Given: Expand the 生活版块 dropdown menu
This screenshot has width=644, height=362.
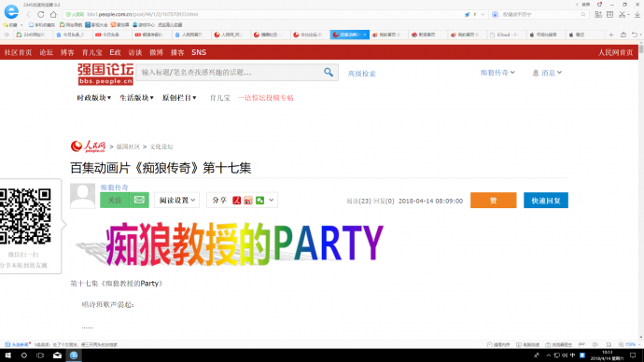Looking at the screenshot, I should 137,98.
